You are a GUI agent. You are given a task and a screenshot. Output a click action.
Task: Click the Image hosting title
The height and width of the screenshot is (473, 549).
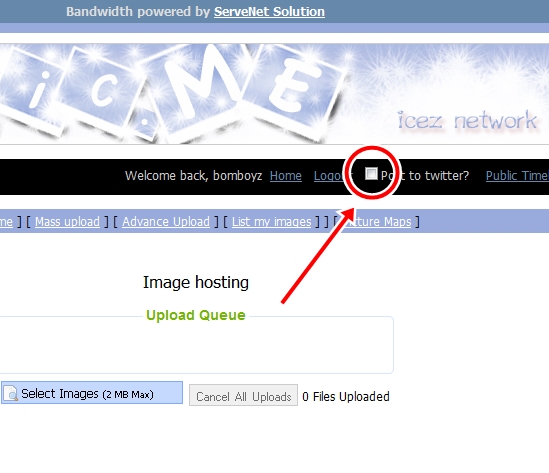pos(196,282)
